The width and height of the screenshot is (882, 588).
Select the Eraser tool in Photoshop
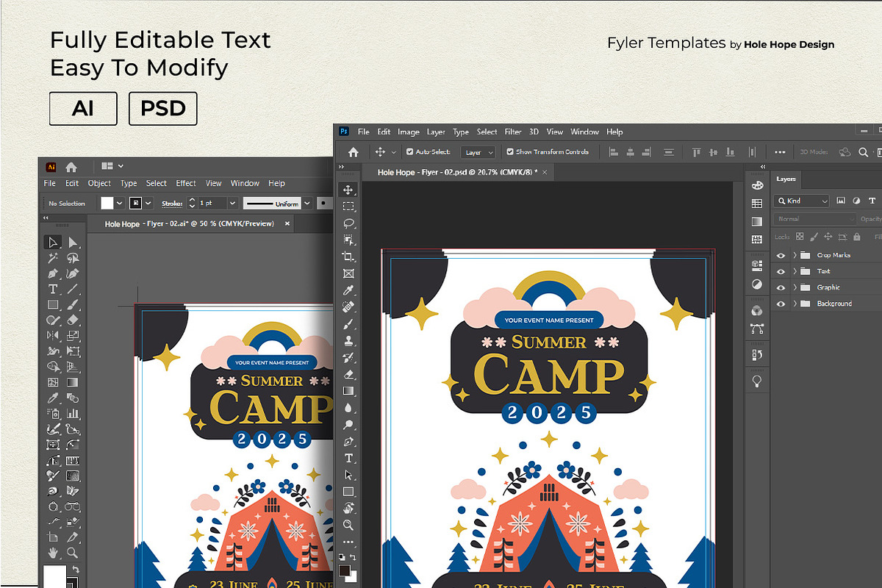348,374
